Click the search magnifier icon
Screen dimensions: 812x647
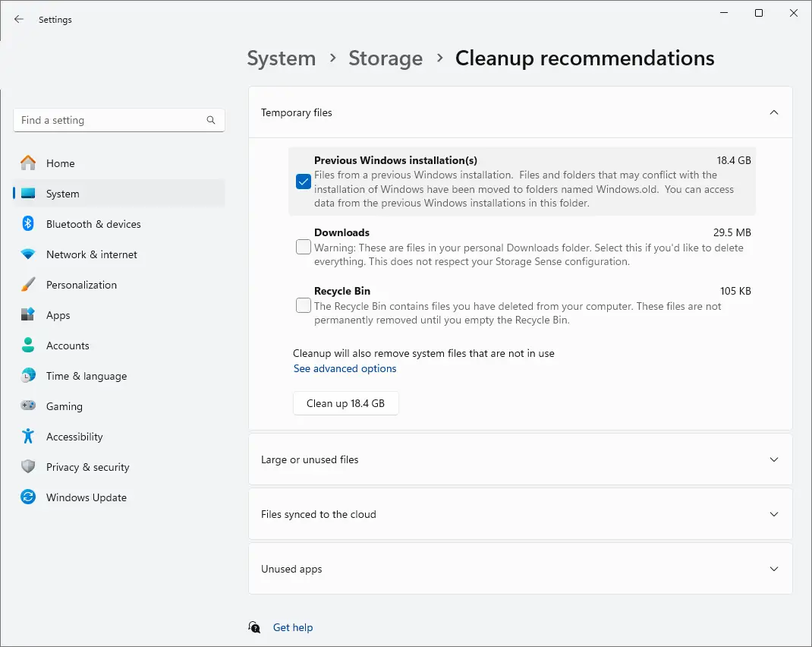(211, 120)
